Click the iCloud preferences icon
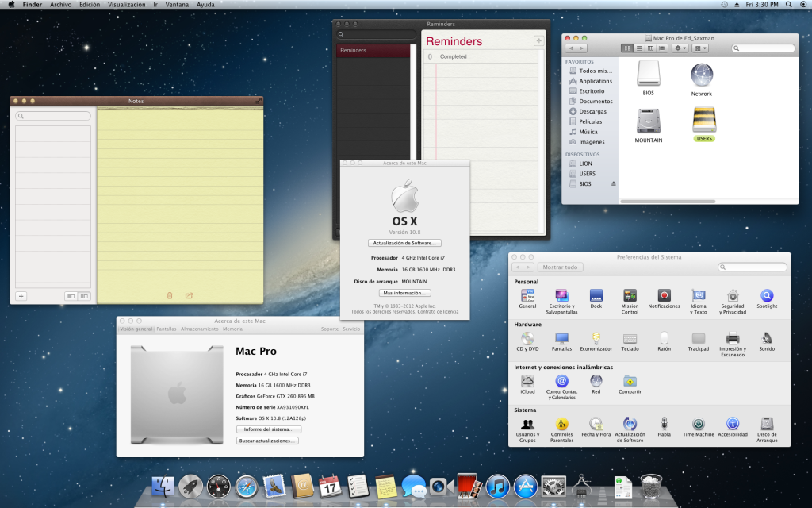 point(527,382)
